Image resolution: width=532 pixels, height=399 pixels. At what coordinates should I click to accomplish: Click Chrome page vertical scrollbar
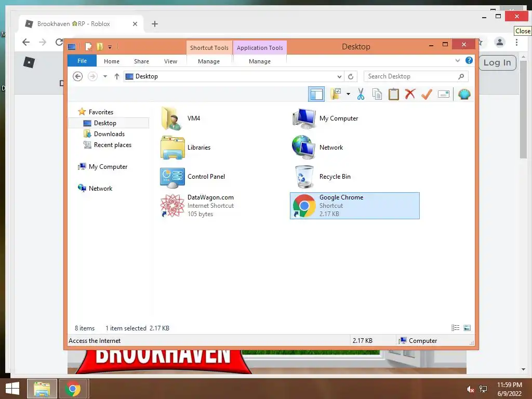[523, 110]
